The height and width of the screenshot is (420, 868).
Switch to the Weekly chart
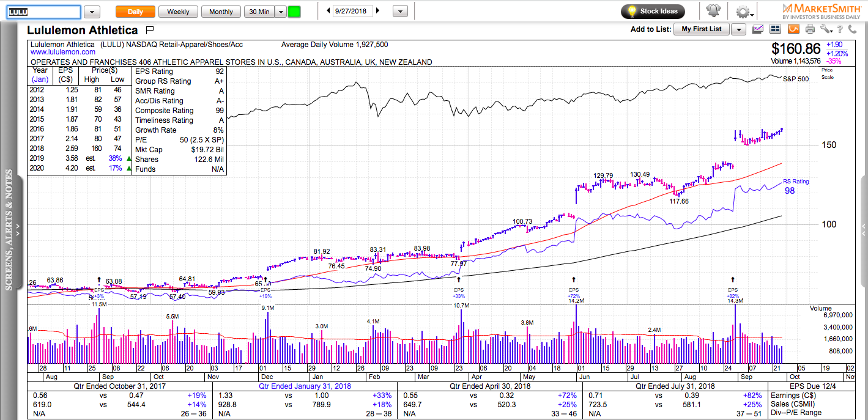pos(178,12)
